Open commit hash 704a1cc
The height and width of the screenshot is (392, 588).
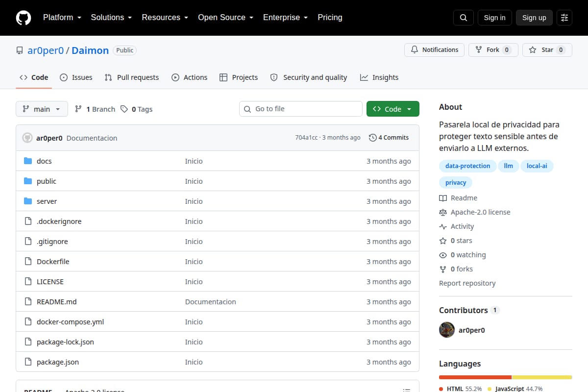pos(306,138)
